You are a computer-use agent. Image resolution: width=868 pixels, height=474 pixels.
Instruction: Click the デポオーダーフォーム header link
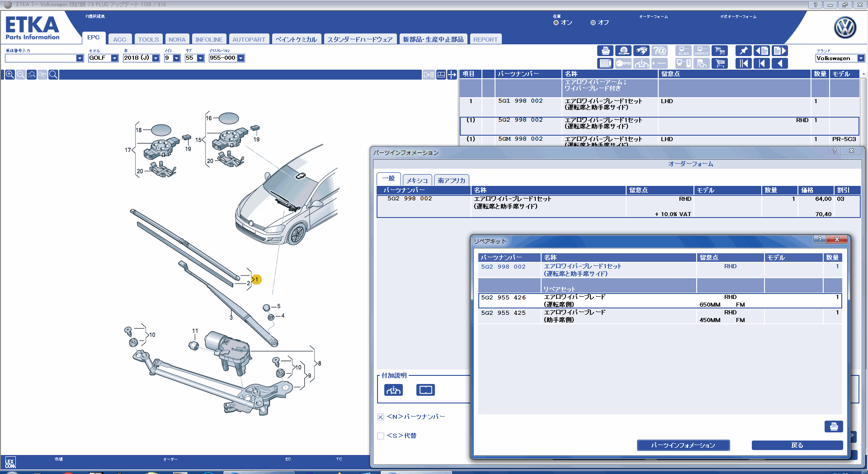click(x=738, y=16)
